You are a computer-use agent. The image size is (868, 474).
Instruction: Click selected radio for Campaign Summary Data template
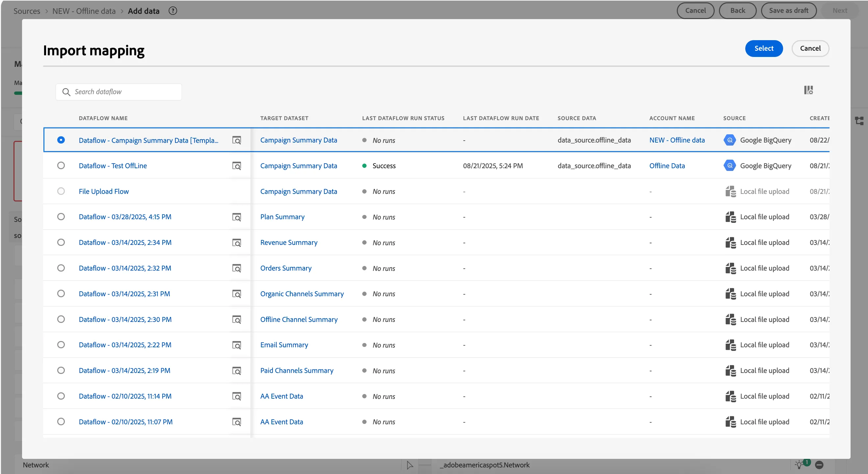pyautogui.click(x=61, y=140)
